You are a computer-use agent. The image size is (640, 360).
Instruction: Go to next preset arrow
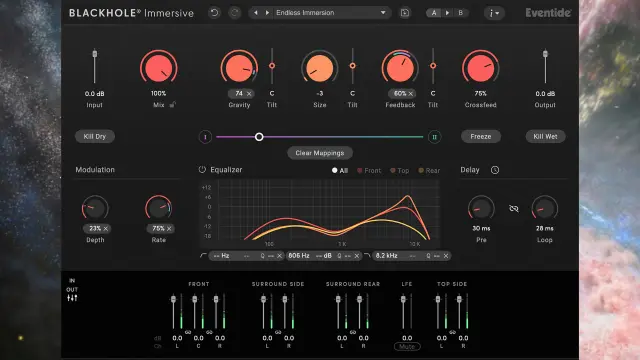coord(267,13)
